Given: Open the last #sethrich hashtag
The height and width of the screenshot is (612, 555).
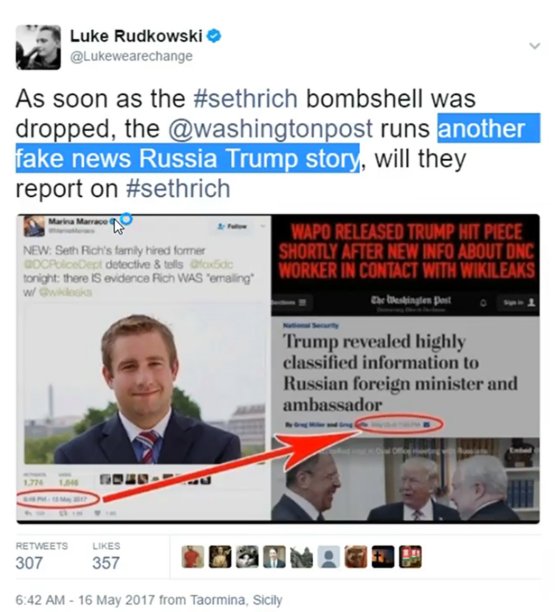Looking at the screenshot, I should pos(178,188).
